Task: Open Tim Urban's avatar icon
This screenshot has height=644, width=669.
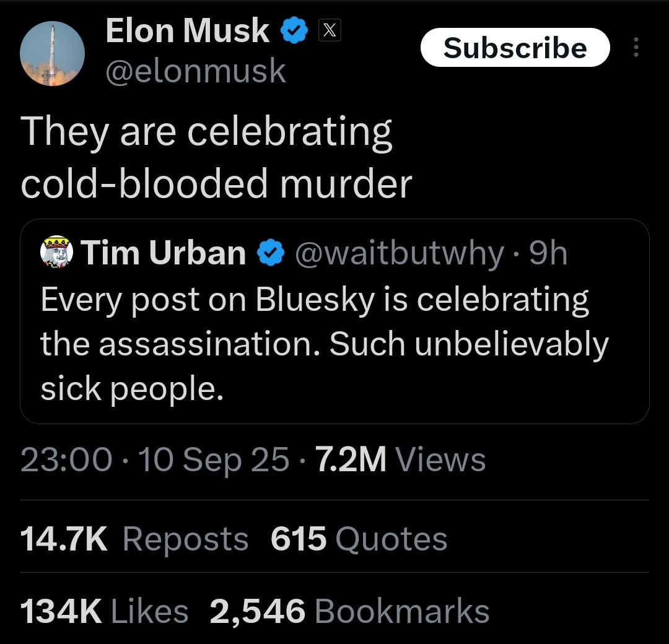Action: click(56, 253)
